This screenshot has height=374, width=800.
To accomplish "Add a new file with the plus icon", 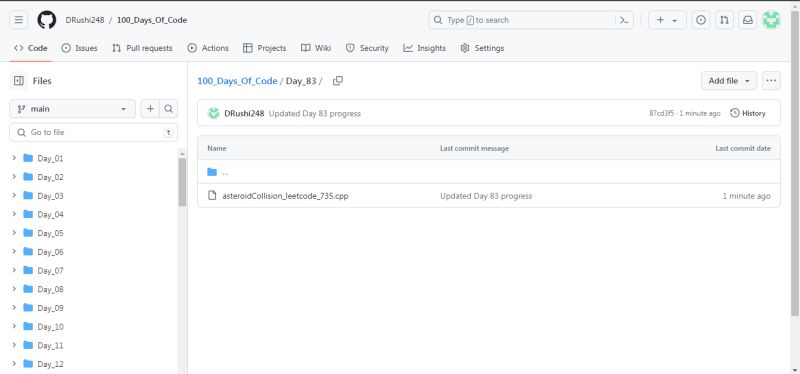I will 150,109.
